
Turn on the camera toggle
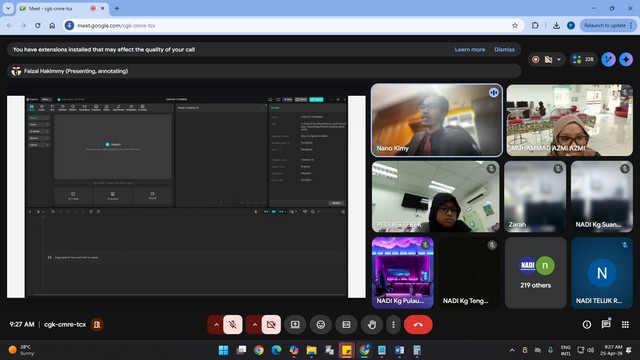coord(271,324)
